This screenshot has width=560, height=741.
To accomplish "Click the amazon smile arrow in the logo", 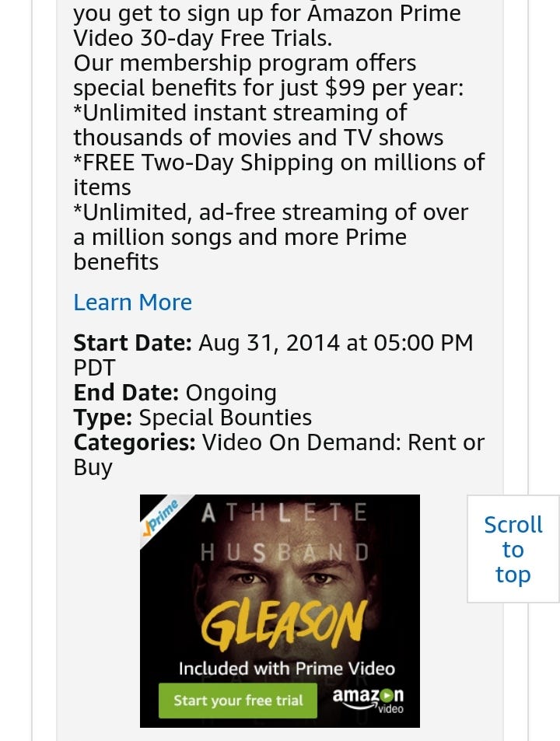I will coord(360,705).
